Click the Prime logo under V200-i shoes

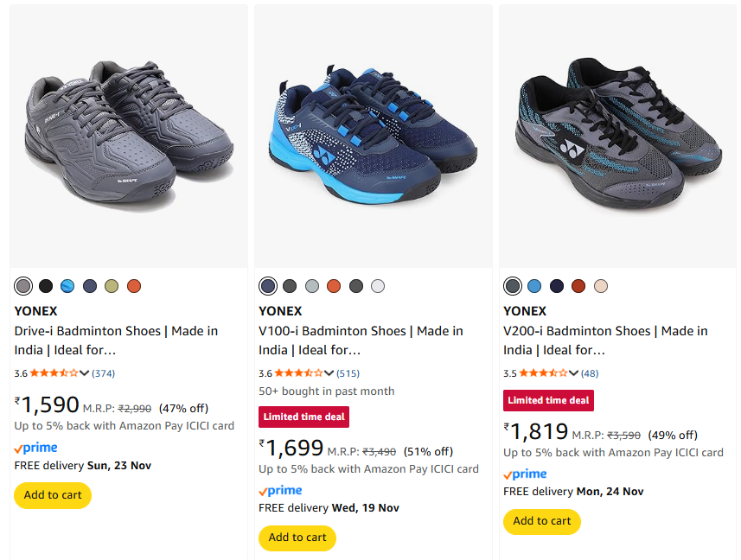[525, 474]
